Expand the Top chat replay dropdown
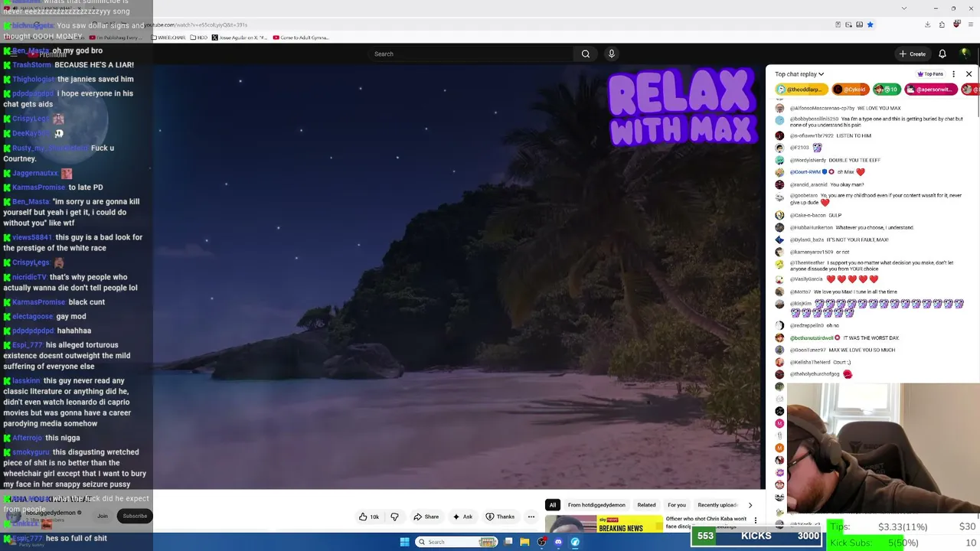The height and width of the screenshot is (551, 980). [799, 74]
